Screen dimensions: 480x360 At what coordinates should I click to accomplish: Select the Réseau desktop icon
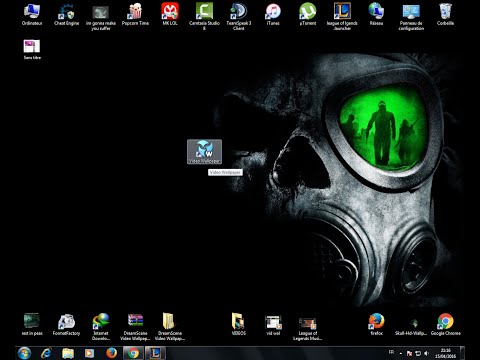click(x=376, y=15)
